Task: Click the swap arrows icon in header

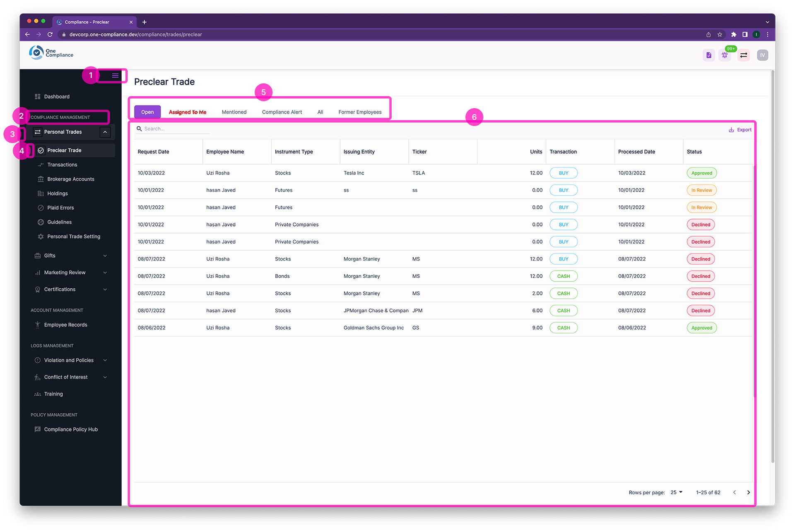Action: (x=744, y=55)
